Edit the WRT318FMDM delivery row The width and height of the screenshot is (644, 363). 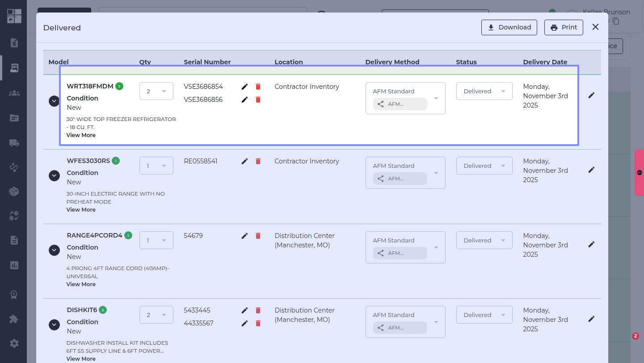tap(591, 95)
